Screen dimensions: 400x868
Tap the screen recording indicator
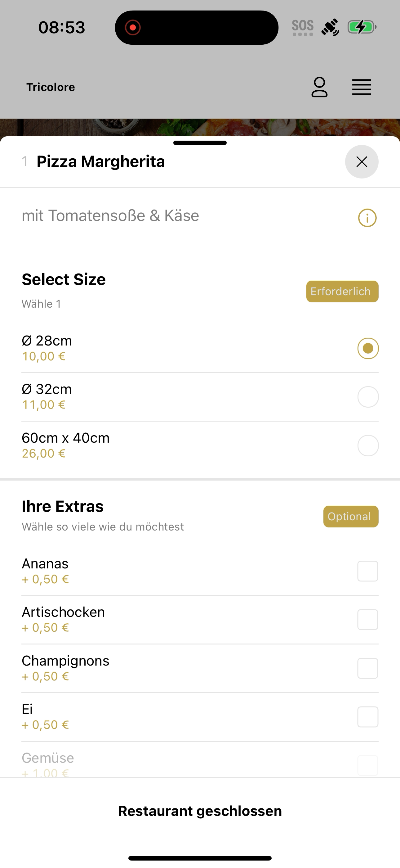(x=133, y=27)
